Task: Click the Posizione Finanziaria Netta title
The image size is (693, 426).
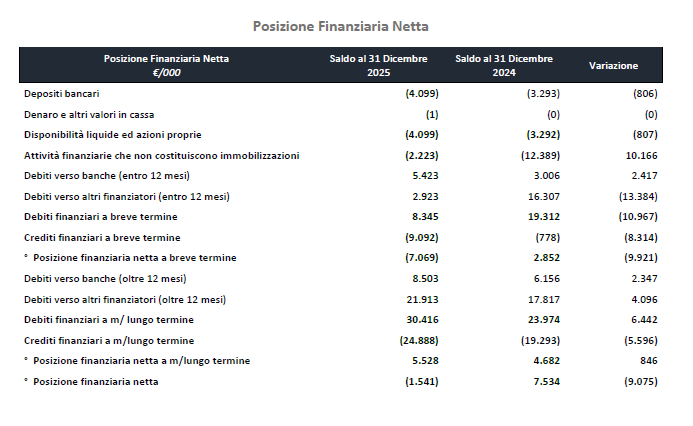Action: 340,26
